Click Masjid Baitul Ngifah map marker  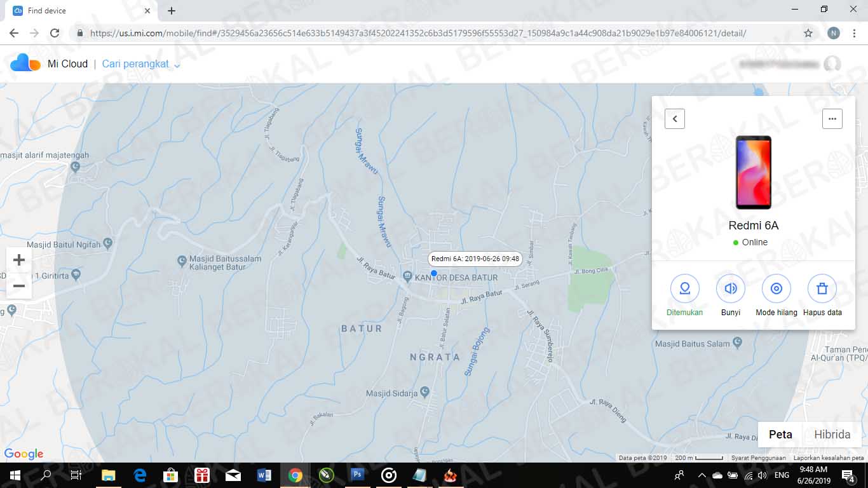[107, 243]
